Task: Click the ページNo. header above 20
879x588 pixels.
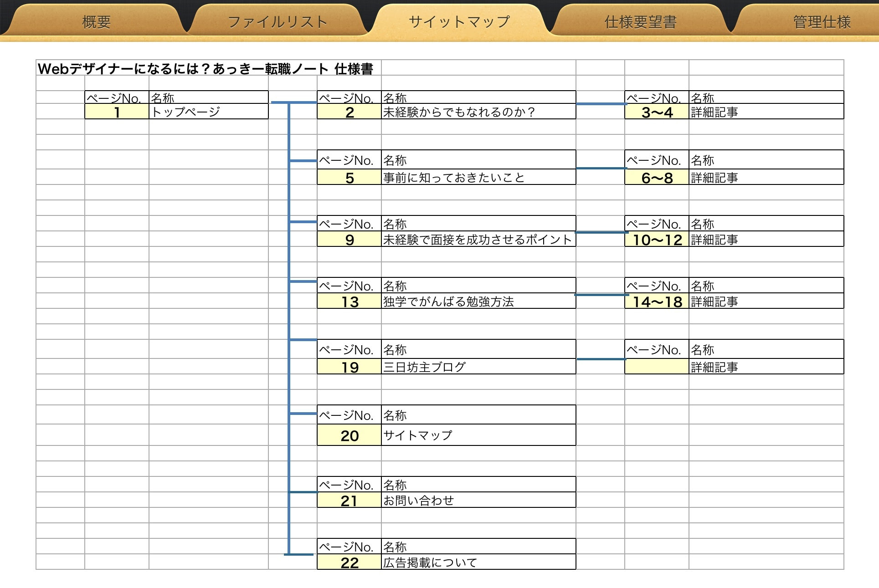Action: point(350,415)
